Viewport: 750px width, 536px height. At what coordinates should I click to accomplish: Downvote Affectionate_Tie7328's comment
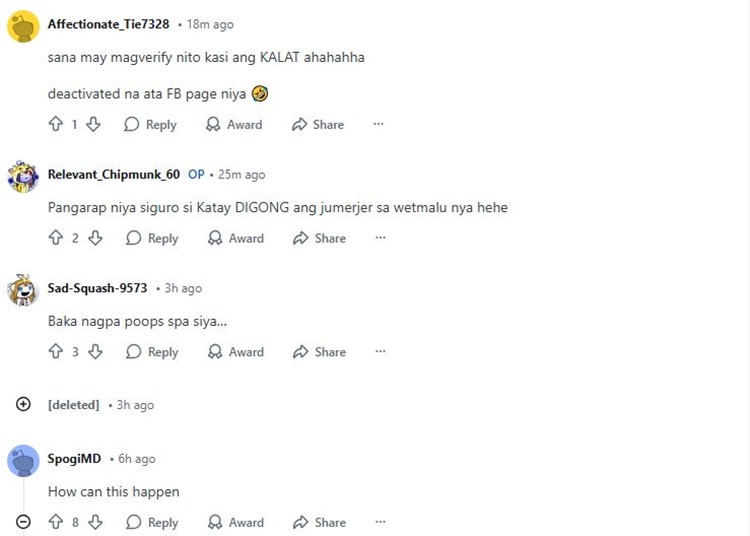click(x=93, y=124)
